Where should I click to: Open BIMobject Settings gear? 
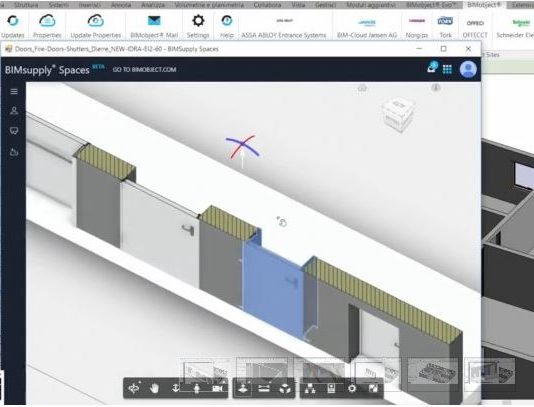198,26
